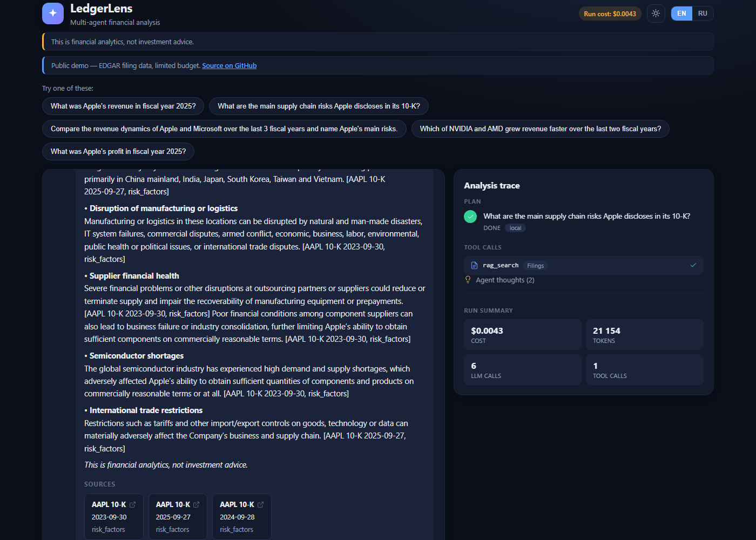Click the 'Try one of these:' label

pos(67,88)
